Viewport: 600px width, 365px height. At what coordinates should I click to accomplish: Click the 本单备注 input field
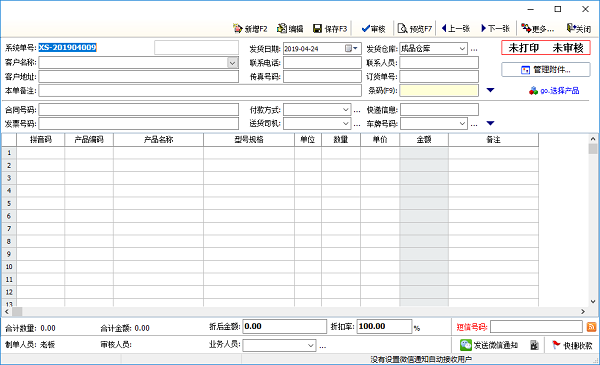[200, 91]
